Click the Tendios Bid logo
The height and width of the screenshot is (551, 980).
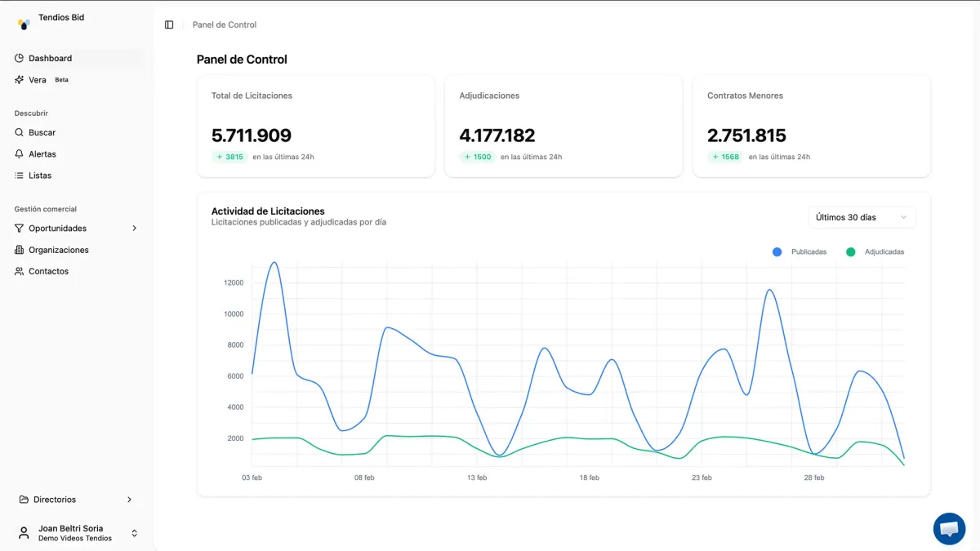point(22,21)
